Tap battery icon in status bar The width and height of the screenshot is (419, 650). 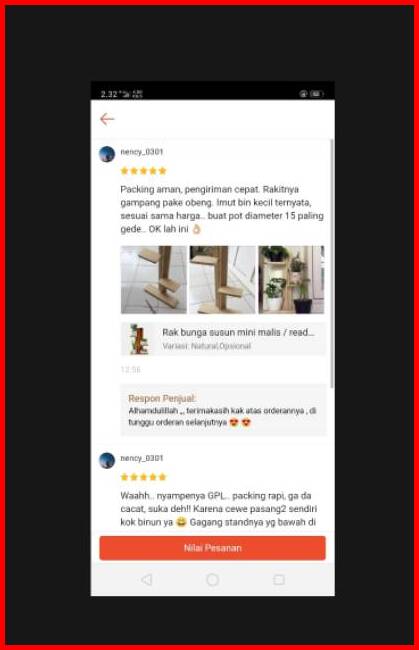316,94
